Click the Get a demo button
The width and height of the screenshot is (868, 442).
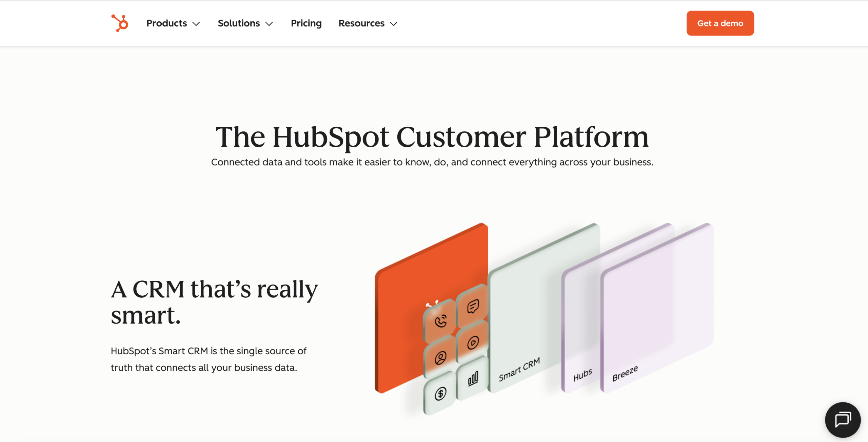720,23
